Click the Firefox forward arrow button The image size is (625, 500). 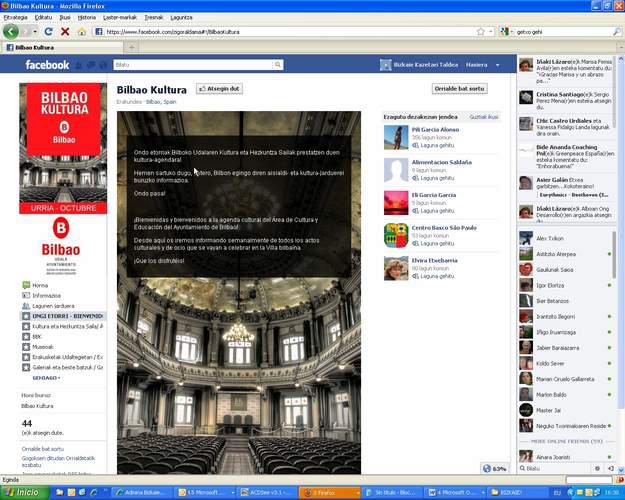coord(26,31)
